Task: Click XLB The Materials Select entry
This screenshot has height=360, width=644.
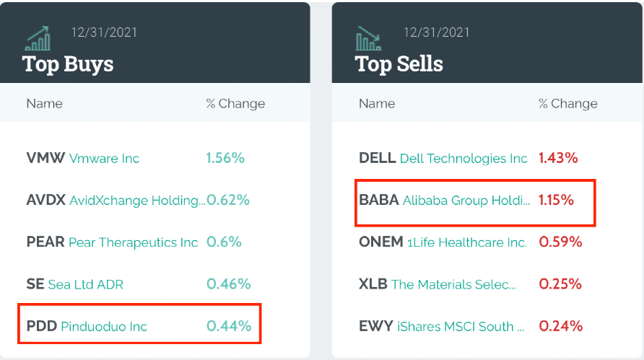Action: coord(438,284)
